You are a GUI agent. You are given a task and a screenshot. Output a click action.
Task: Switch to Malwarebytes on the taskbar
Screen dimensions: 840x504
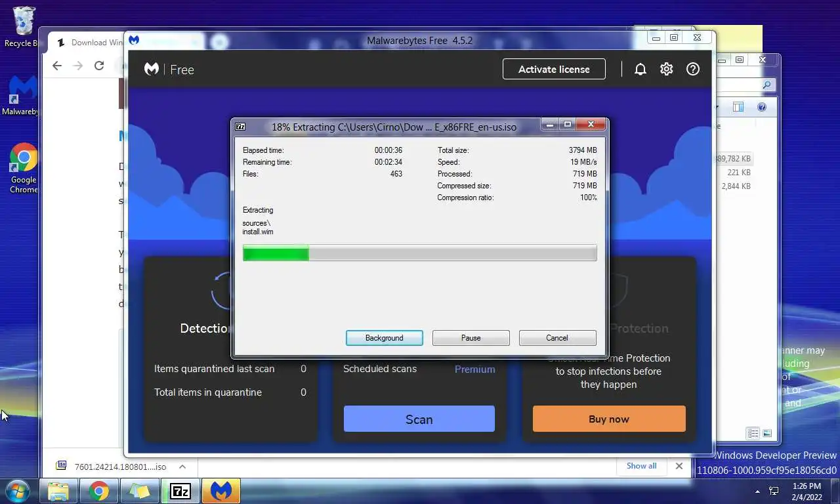[221, 491]
